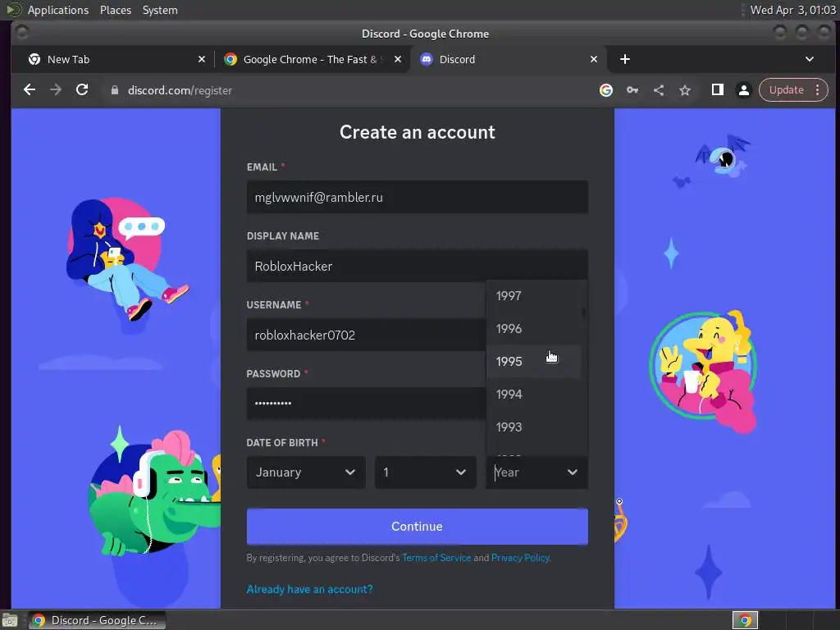
Task: Open the Terms of Service link
Action: (436, 558)
